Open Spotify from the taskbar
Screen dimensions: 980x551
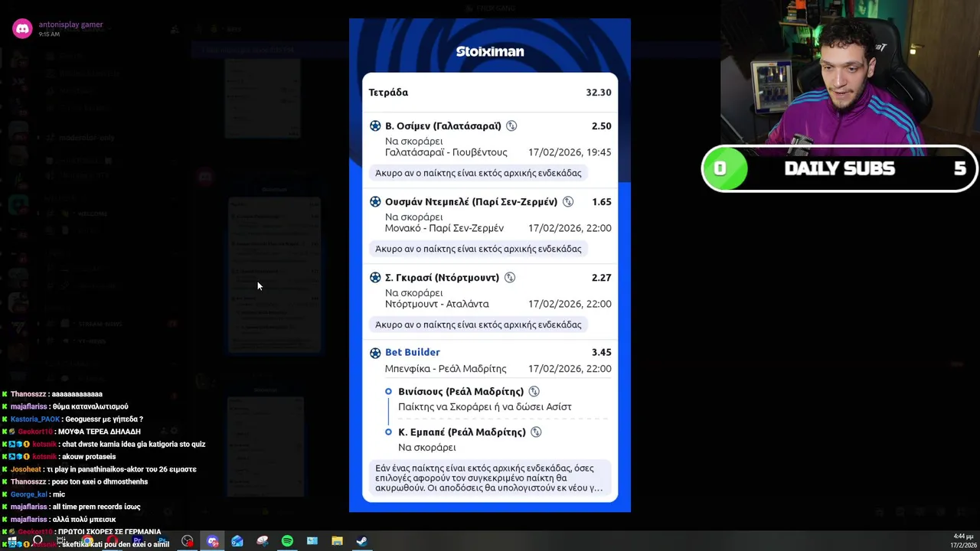click(x=287, y=541)
